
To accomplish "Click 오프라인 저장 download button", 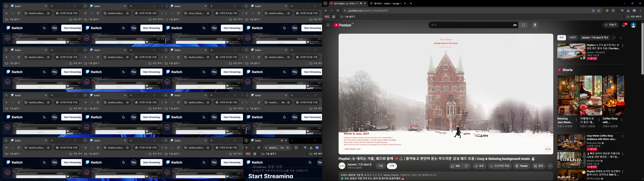I will [500, 166].
